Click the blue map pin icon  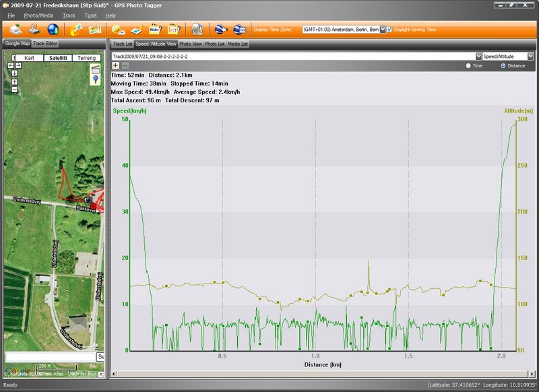point(96,79)
